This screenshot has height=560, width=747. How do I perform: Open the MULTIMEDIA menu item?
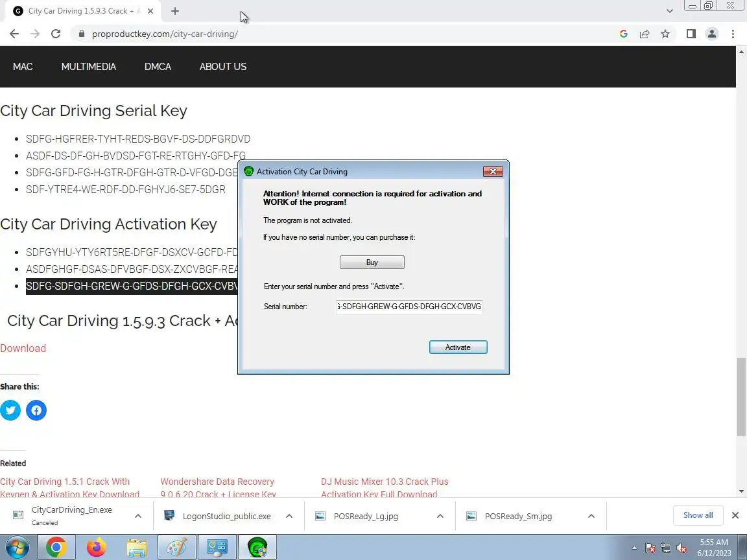click(x=89, y=67)
